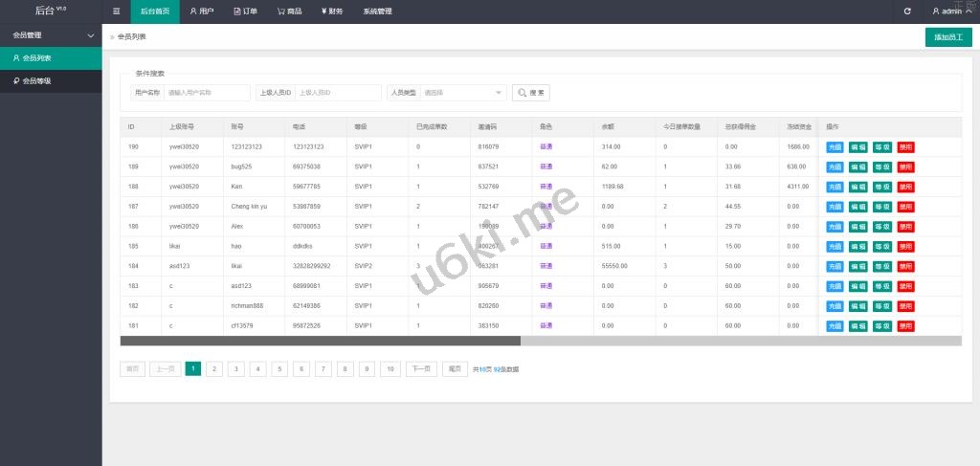
Task: Open the 财务 menu with yen icon
Action: coord(331,11)
